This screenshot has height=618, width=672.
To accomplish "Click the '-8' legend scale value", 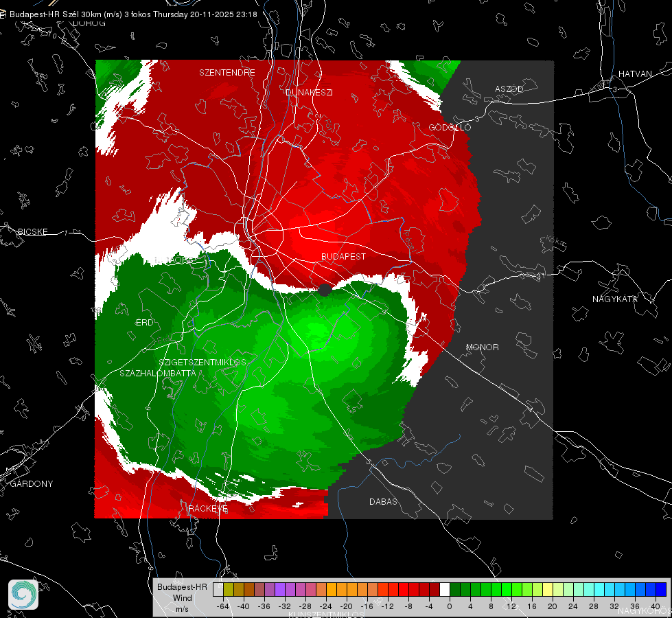I will pos(408,606).
